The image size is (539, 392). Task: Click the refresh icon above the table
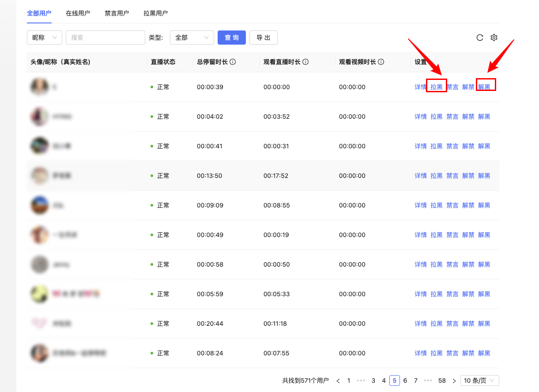point(480,38)
